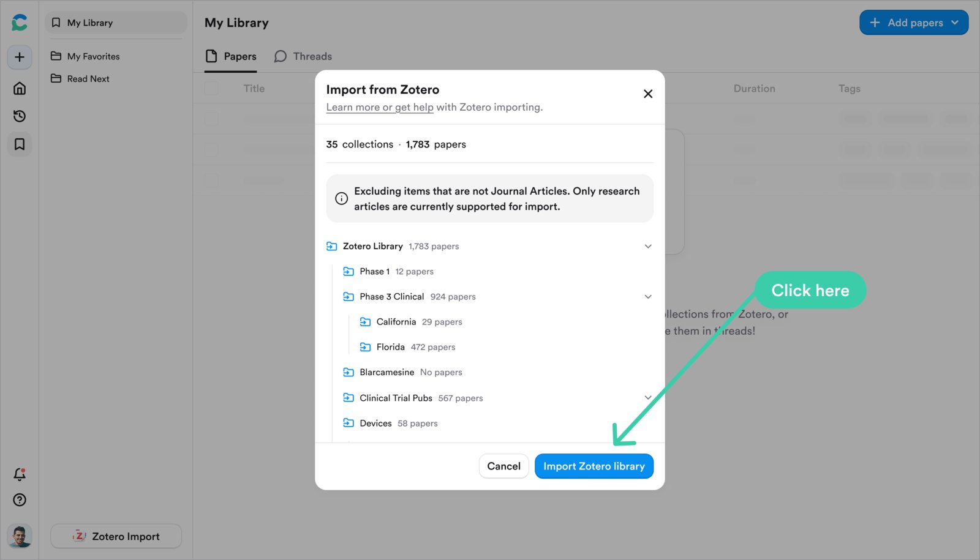Open the My Favorites folder
This screenshot has width=980, height=560.
click(85, 56)
